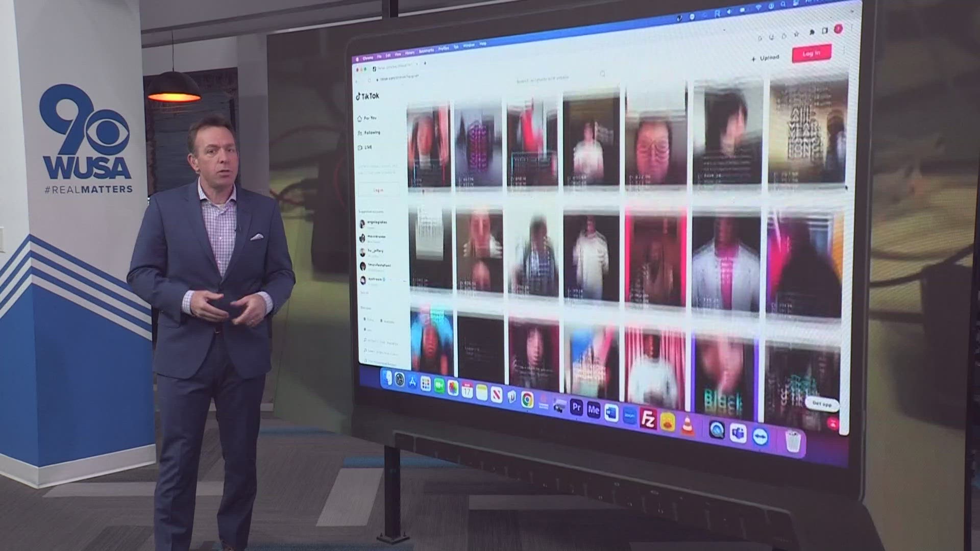Open the Trash in the dock
This screenshot has width=980, height=551.
[793, 441]
